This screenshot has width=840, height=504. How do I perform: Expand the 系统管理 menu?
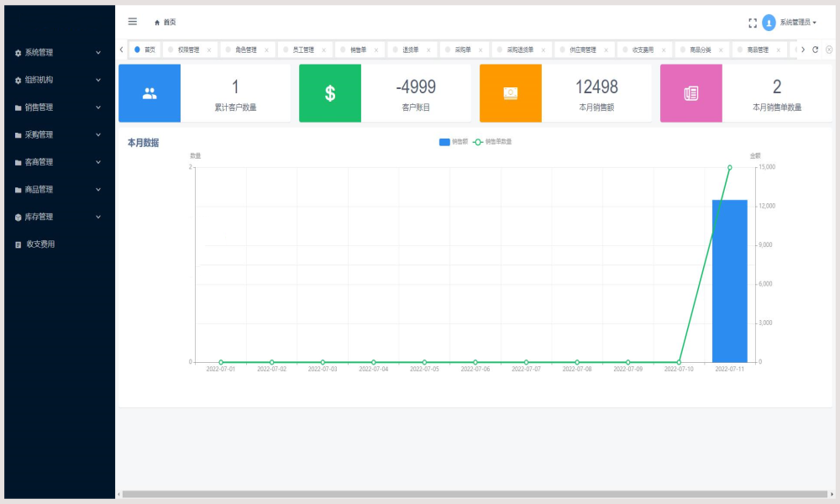coord(58,52)
